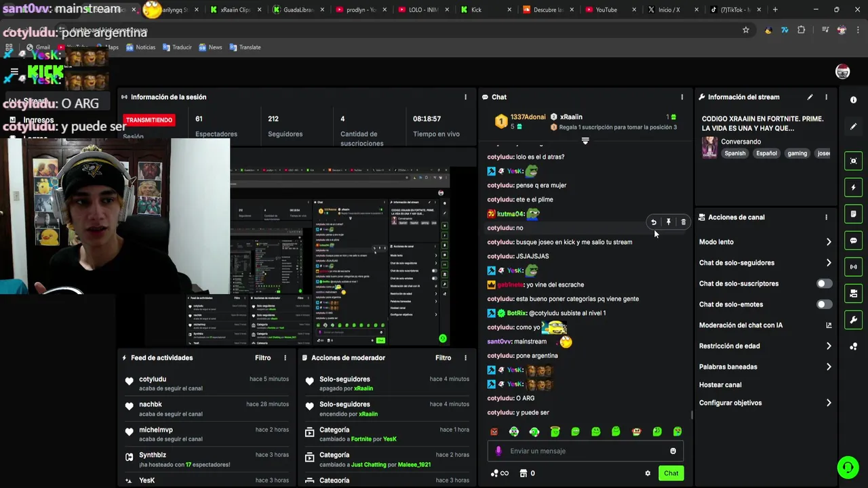Viewport: 868px width, 488px height.
Task: Toggle Chat de solo-emotes switch
Action: pos(824,304)
